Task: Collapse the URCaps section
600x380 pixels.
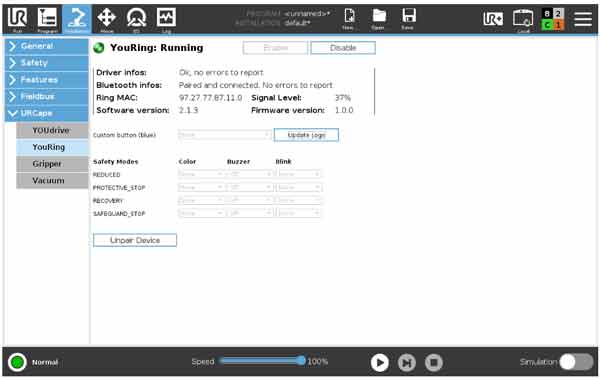Action: (x=47, y=113)
